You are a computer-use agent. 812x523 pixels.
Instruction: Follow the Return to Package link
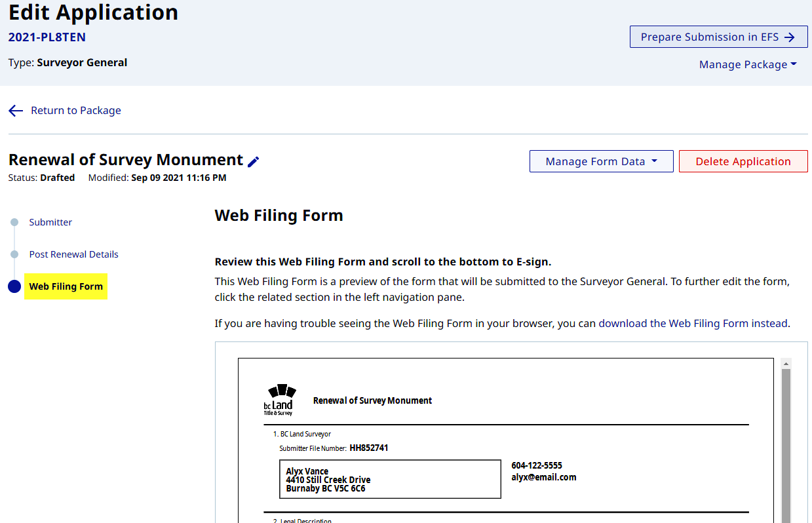76,111
